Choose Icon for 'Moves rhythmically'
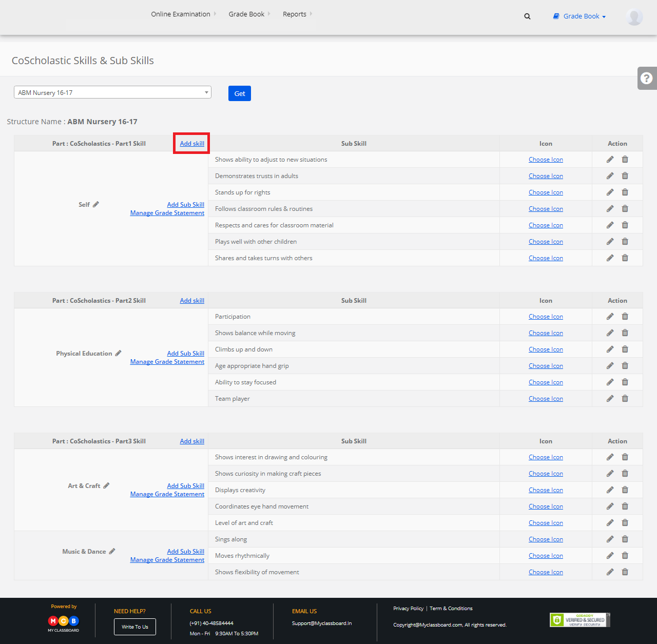The height and width of the screenshot is (644, 657). [546, 556]
